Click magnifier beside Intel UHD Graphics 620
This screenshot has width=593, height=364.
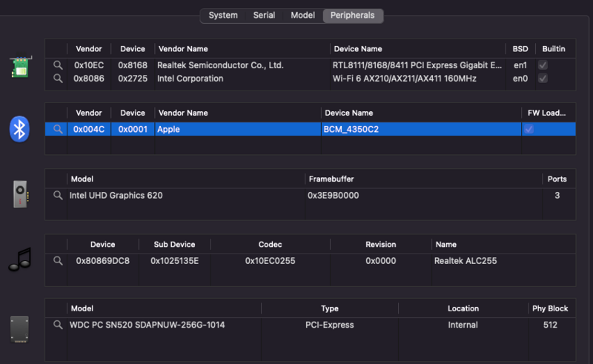[57, 196]
